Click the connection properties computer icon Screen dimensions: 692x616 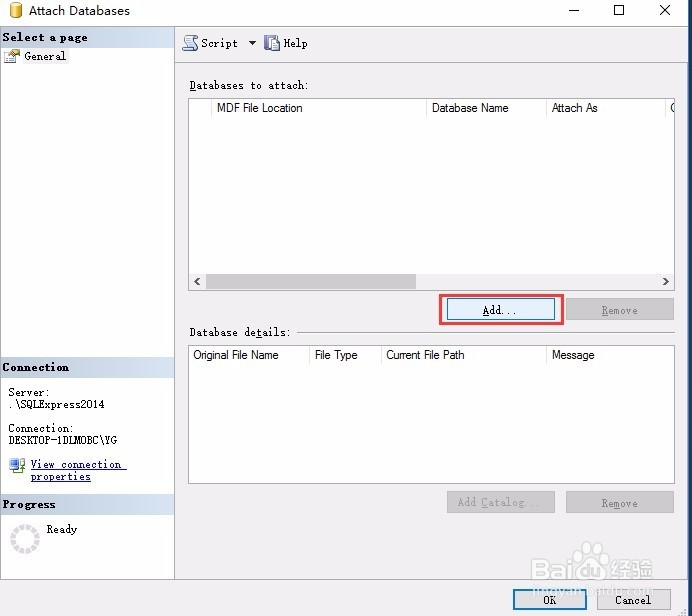point(17,465)
